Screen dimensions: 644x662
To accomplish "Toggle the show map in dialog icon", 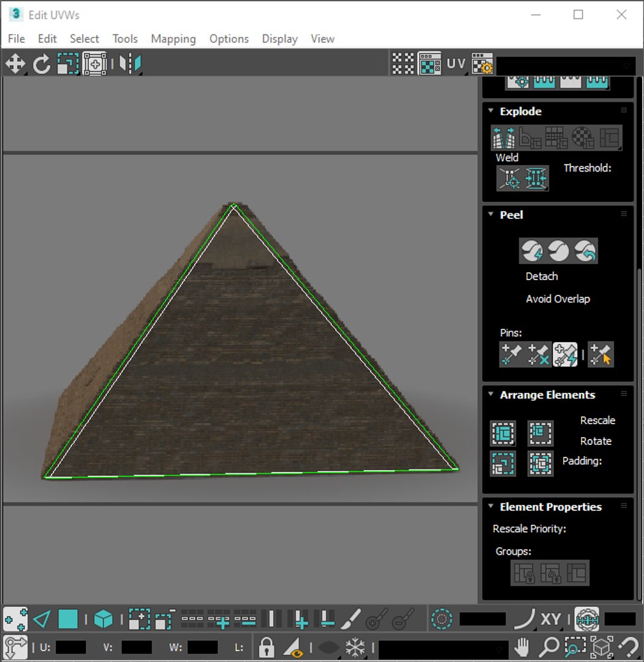I will coord(430,64).
